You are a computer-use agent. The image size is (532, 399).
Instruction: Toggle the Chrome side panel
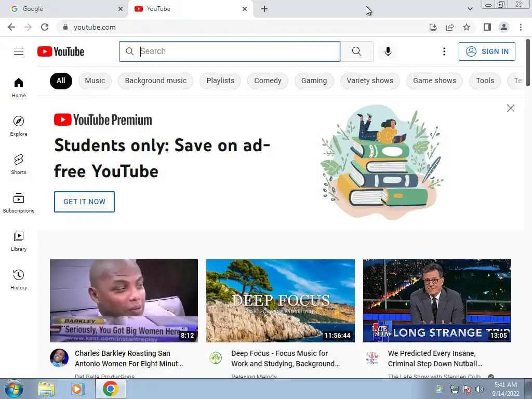click(x=487, y=27)
